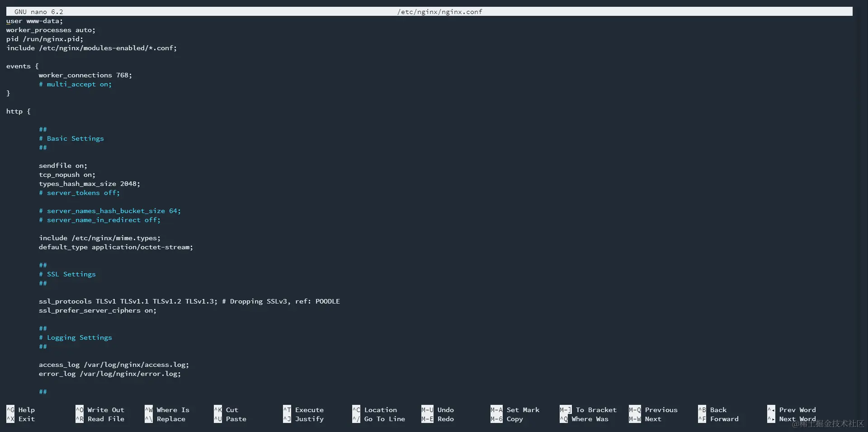The height and width of the screenshot is (432, 868).
Task: Click the /etc/nginx/nginx.conf title text
Action: [x=440, y=12]
